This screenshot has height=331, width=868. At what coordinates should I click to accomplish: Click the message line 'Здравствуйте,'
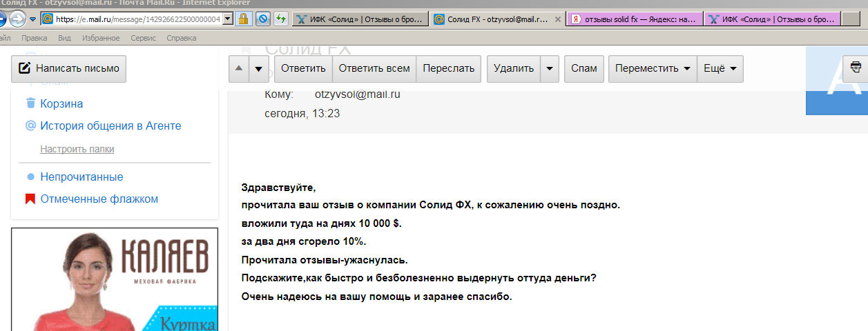[x=279, y=188]
